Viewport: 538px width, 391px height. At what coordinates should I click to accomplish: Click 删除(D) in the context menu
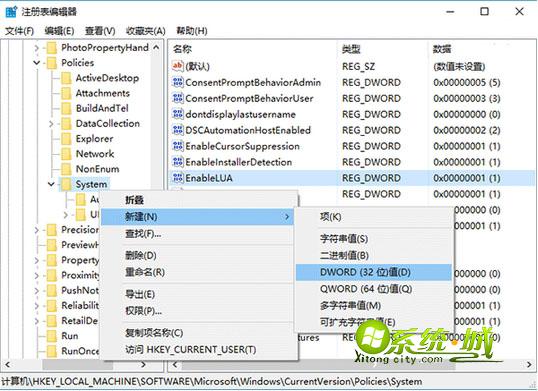[197, 256]
